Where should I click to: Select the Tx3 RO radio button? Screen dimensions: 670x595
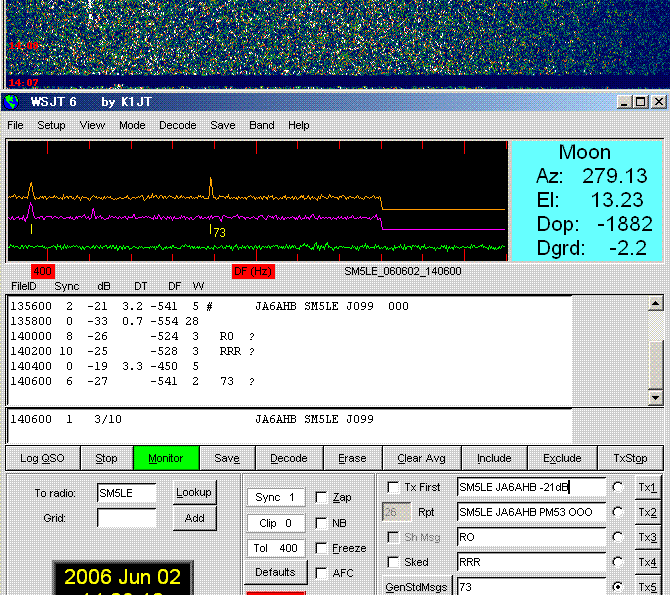[618, 537]
